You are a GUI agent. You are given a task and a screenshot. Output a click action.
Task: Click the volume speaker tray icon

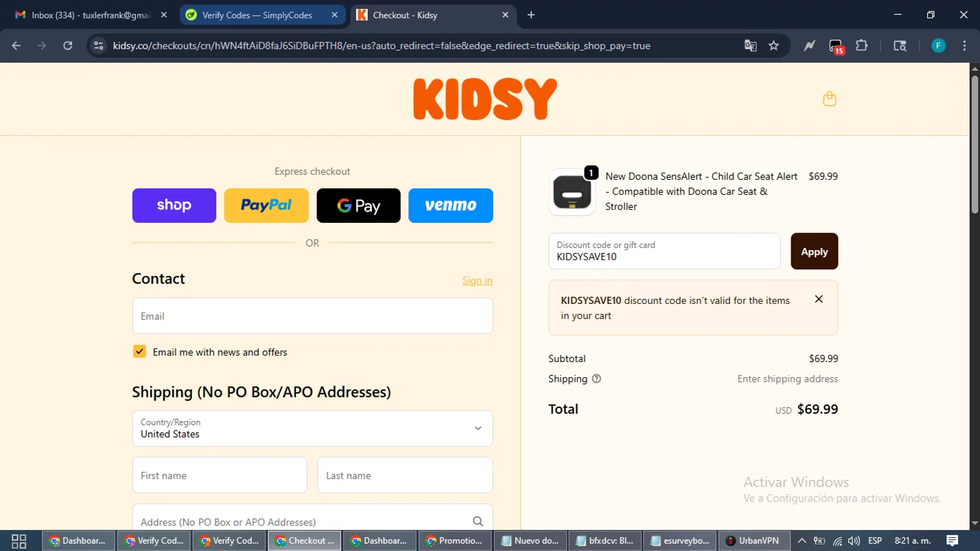(x=854, y=541)
